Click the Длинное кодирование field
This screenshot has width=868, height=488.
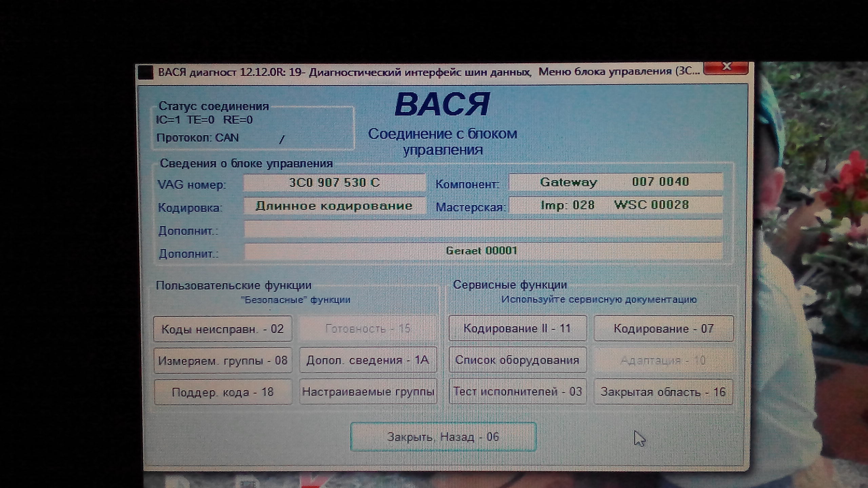point(334,206)
